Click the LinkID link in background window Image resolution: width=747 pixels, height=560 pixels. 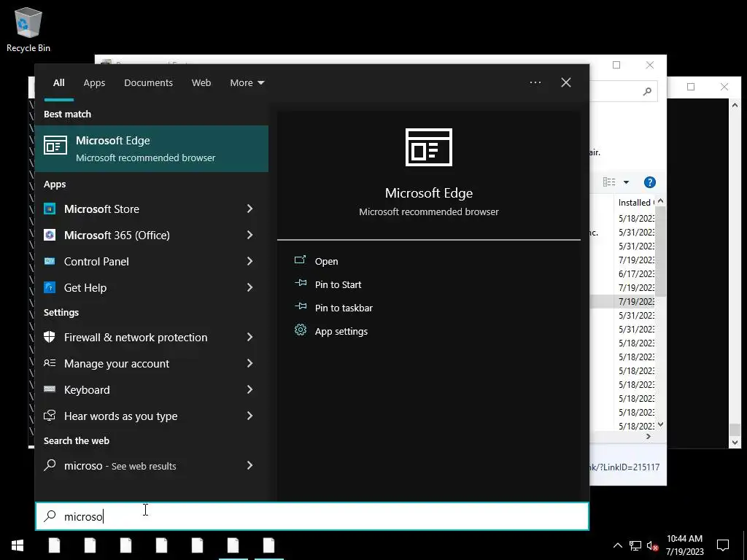coord(625,467)
